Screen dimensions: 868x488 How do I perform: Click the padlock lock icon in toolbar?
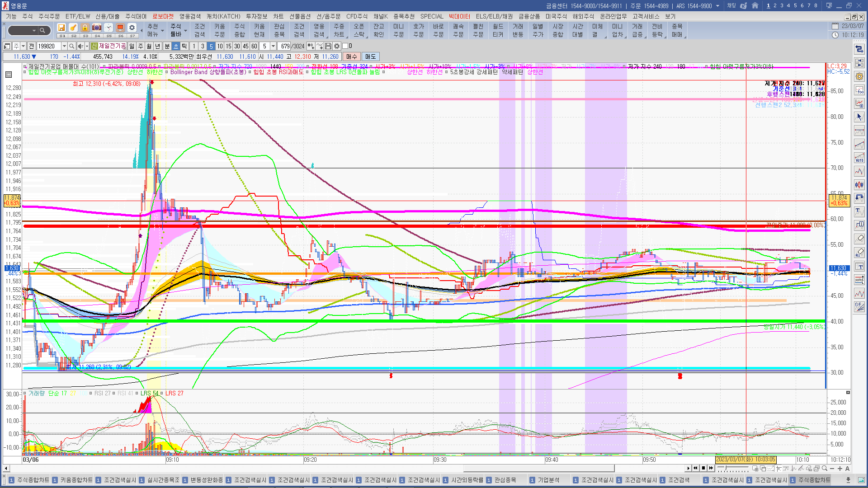pyautogui.click(x=85, y=28)
